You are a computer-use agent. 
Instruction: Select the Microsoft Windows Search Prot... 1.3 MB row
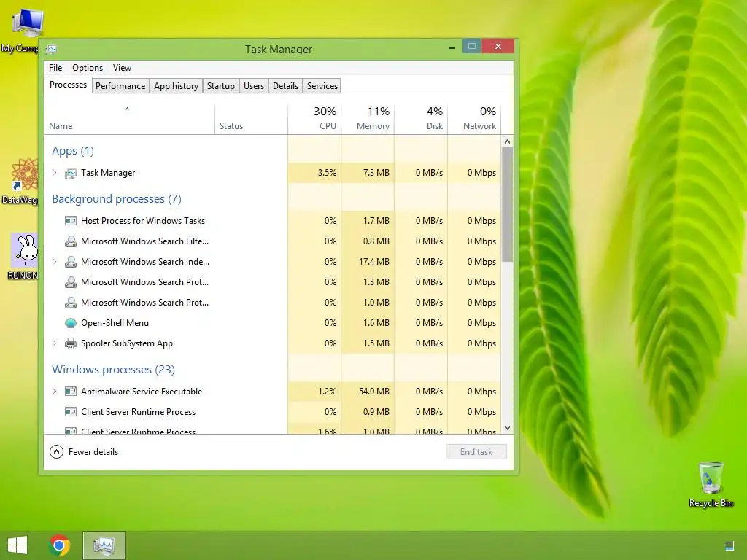[273, 282]
